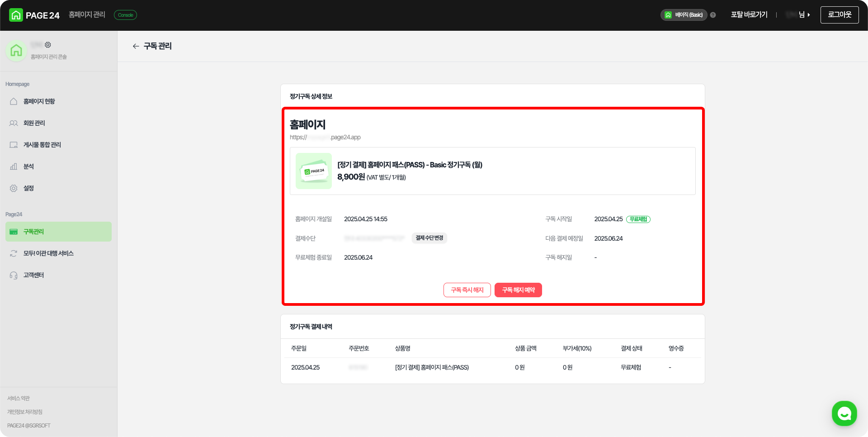Click the 다음 결제 예정일 value 2025.06.24
This screenshot has height=437, width=868.
point(609,238)
